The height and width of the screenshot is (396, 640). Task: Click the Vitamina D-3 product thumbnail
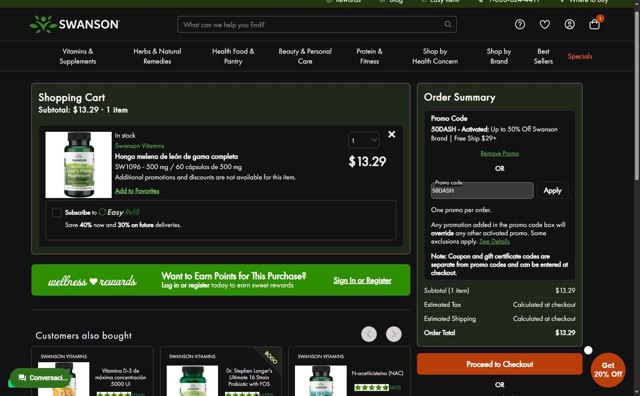pyautogui.click(x=64, y=379)
